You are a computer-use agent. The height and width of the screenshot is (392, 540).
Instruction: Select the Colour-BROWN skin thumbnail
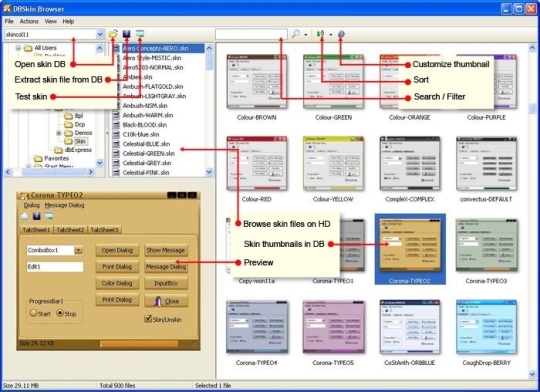pos(257,82)
